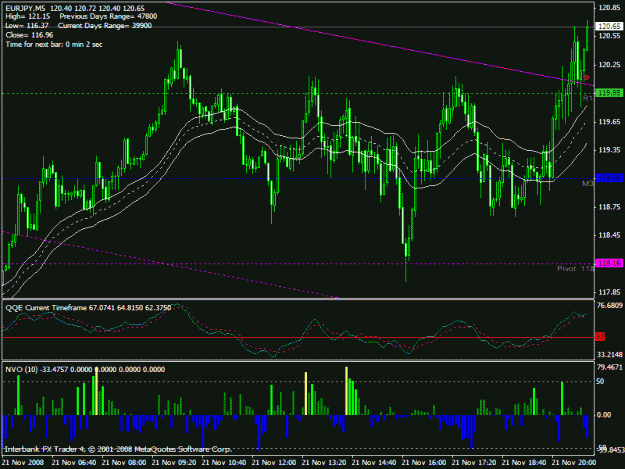Click the 21 Nov 12:00 time label

click(x=274, y=463)
